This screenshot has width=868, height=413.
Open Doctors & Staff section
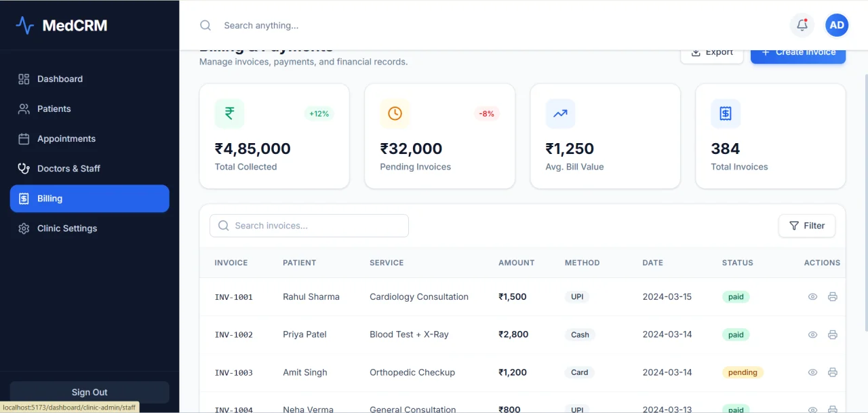pos(90,168)
